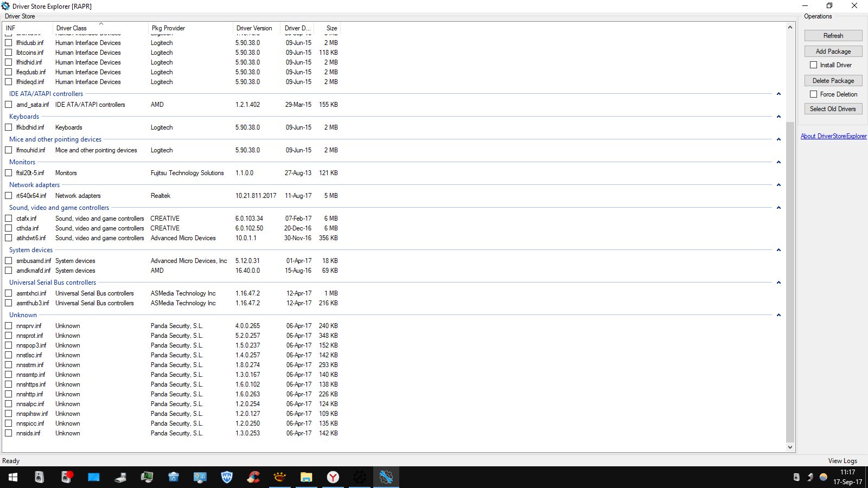The width and height of the screenshot is (868, 488).
Task: Click the Add Package button
Action: click(833, 52)
